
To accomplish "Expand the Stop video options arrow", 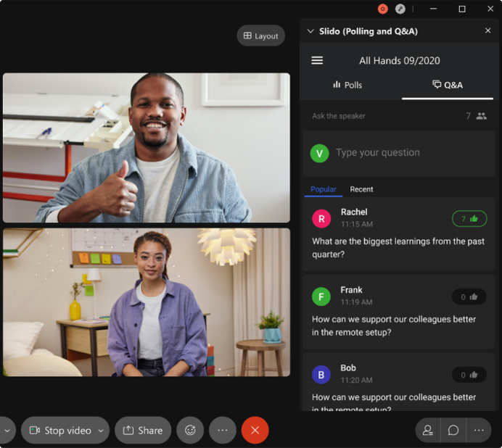I will point(101,430).
